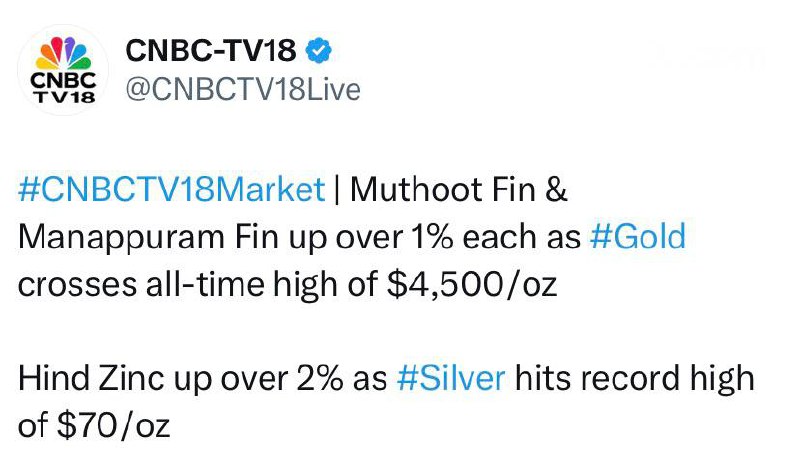The height and width of the screenshot is (466, 800).
Task: Click the CNBC-TV18 profile avatar
Action: [x=64, y=71]
